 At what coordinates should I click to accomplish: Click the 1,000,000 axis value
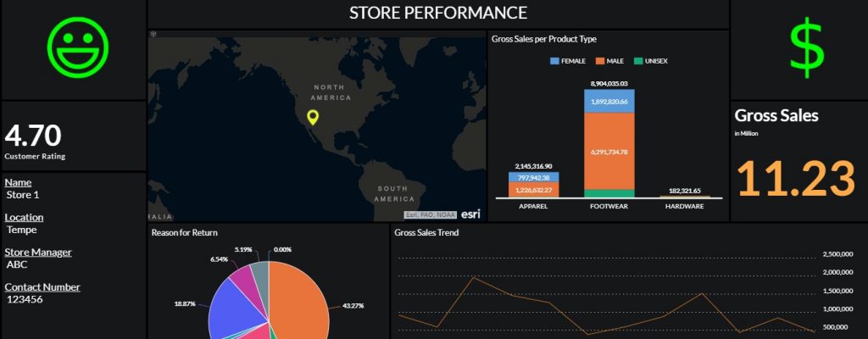(838, 309)
